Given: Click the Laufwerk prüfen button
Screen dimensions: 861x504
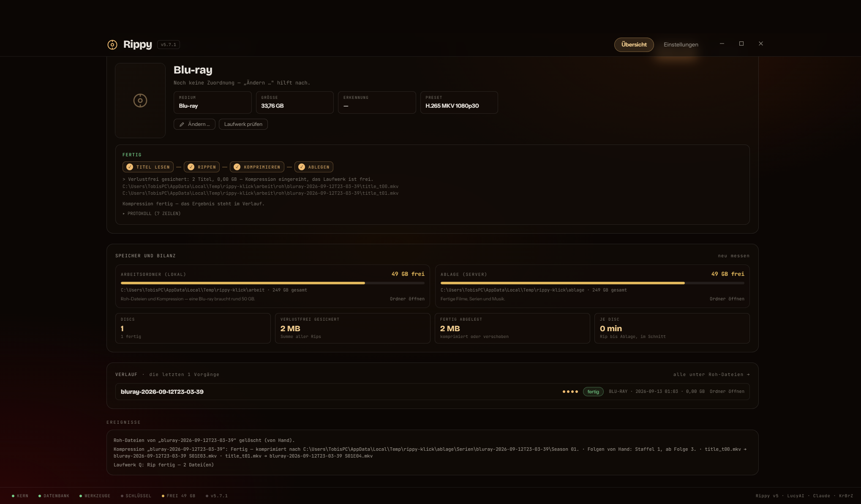Looking at the screenshot, I should point(243,124).
